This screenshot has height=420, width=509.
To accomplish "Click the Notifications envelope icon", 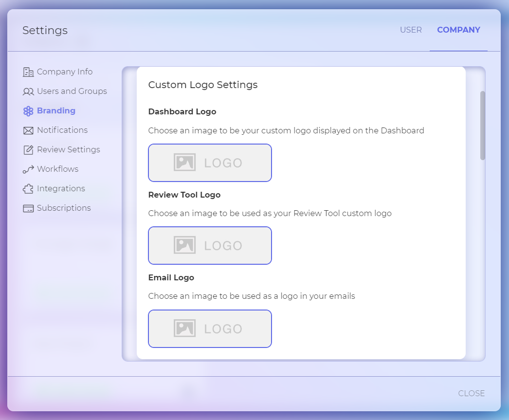I will [28, 130].
